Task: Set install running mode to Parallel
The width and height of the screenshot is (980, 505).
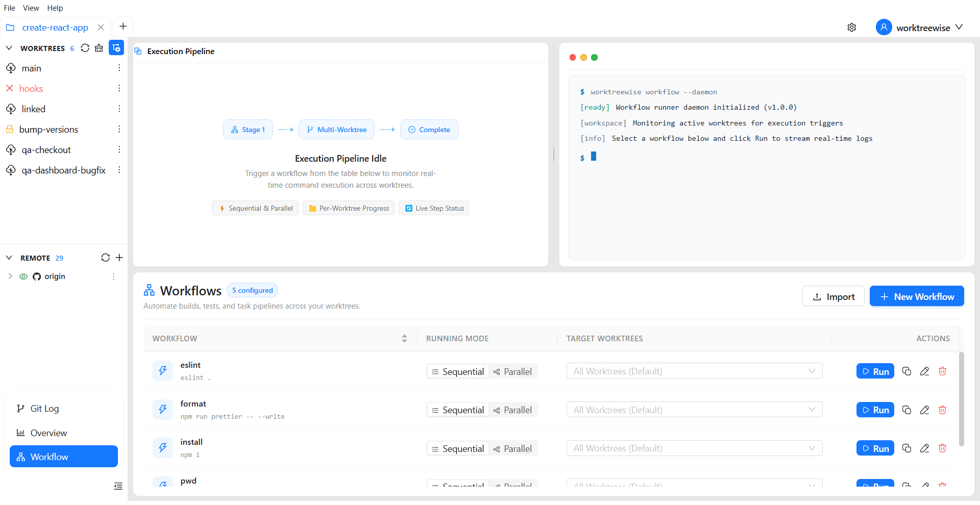Action: coord(512,449)
